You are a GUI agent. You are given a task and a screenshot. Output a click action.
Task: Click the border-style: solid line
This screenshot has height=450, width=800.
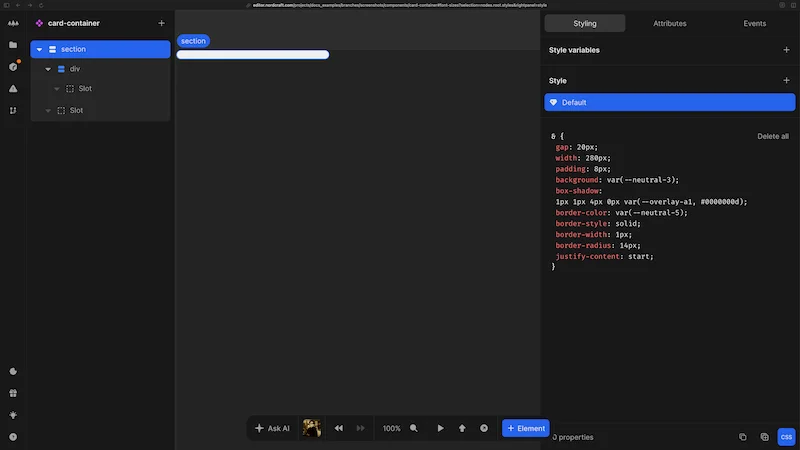point(598,223)
